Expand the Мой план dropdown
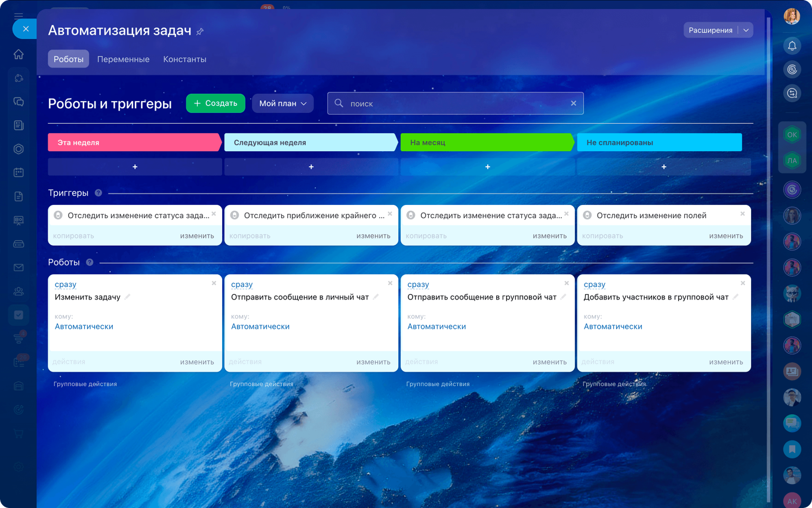 [x=282, y=103]
